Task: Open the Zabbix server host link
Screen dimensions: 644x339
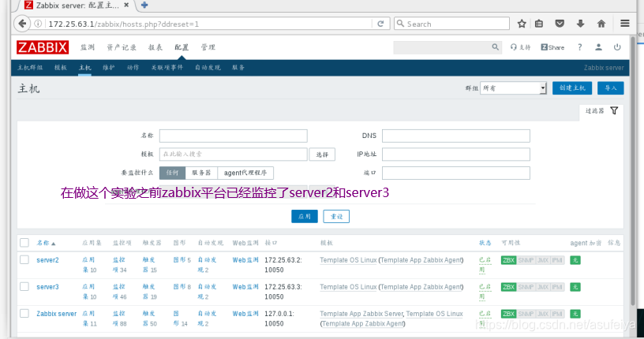Action: pyautogui.click(x=57, y=314)
